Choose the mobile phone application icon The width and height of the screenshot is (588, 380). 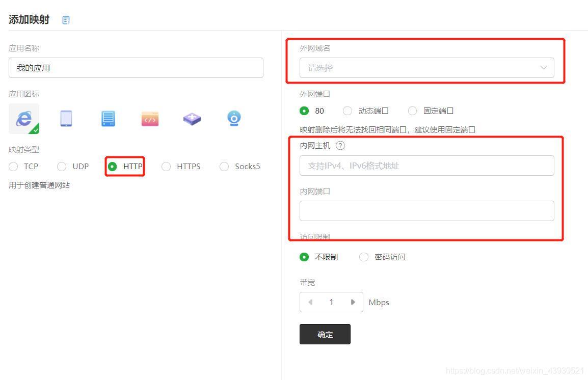click(66, 118)
